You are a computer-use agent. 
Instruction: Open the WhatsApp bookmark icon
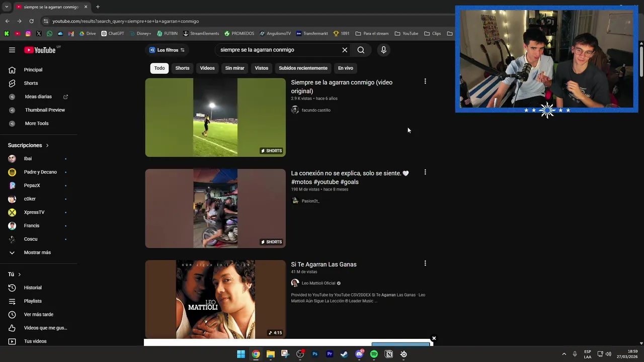(x=49, y=34)
